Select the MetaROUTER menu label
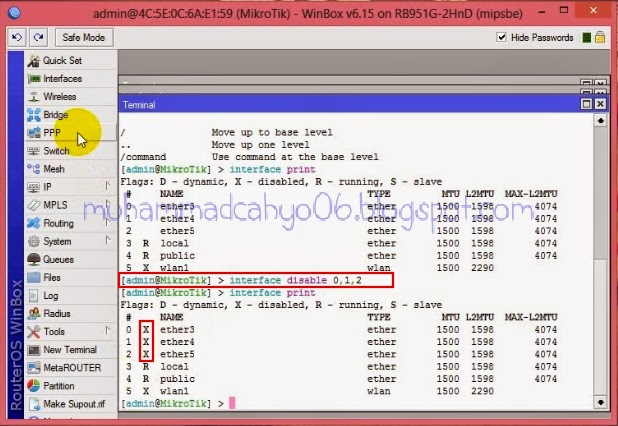Screen dimensions: 618x426 (72, 368)
